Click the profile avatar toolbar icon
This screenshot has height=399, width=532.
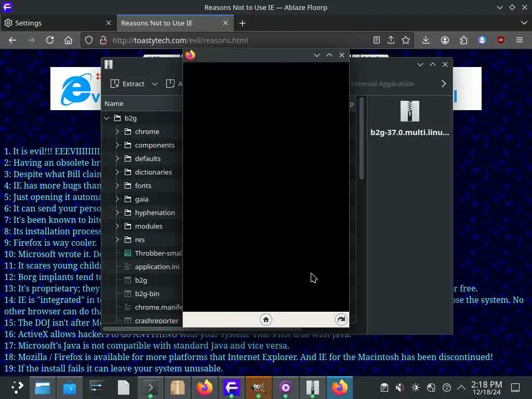[x=482, y=41]
